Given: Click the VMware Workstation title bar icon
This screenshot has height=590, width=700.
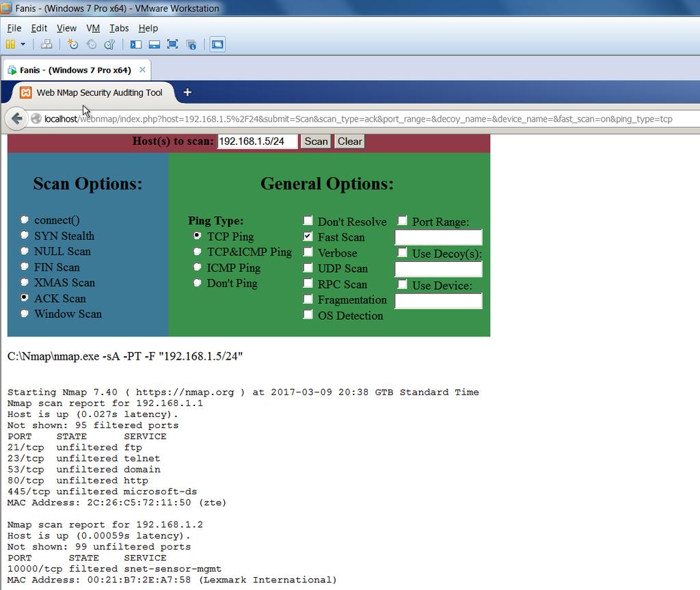Looking at the screenshot, I should tap(6, 8).
